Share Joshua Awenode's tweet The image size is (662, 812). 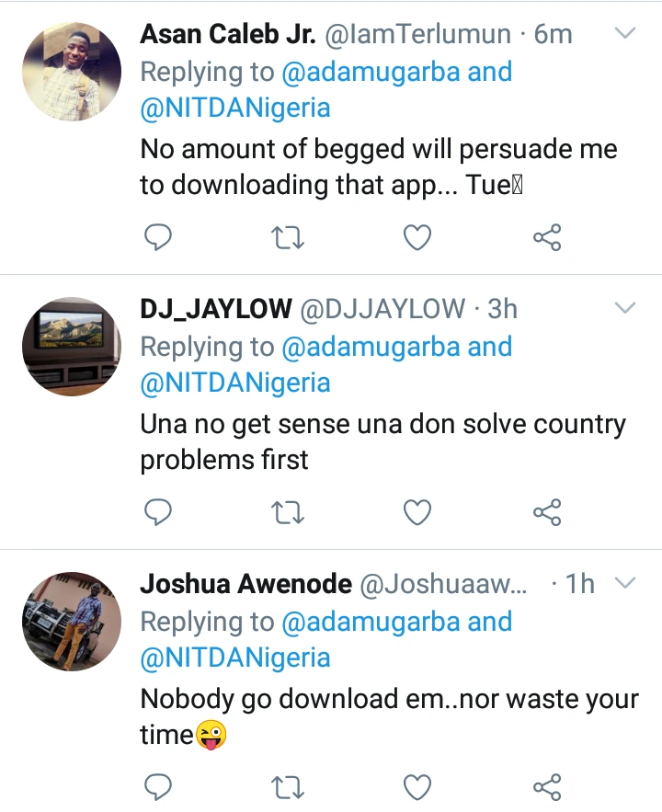[547, 786]
